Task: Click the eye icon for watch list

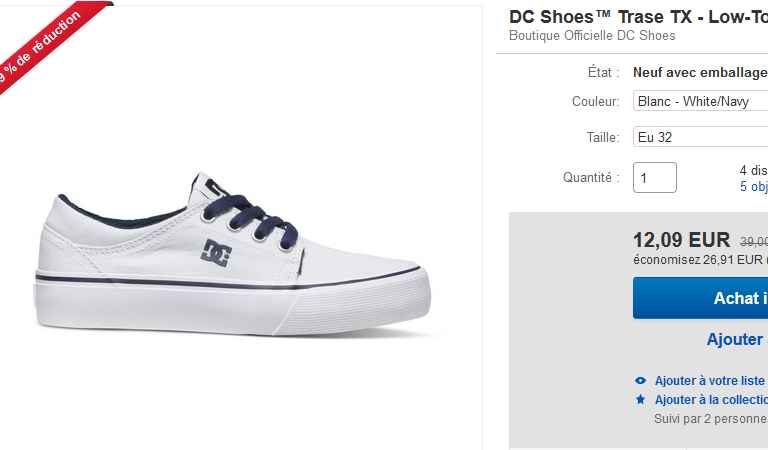Action: (641, 380)
